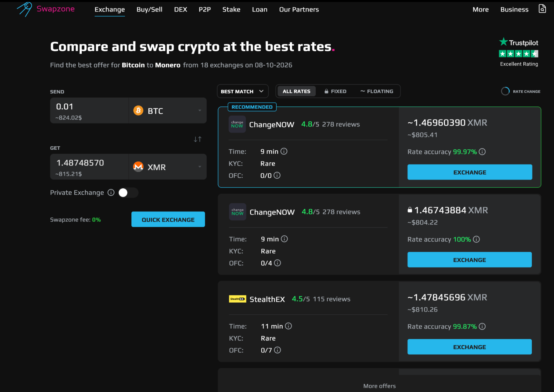The image size is (554, 392).
Task: Click the Trustpilot star rating badge
Action: pyautogui.click(x=519, y=54)
